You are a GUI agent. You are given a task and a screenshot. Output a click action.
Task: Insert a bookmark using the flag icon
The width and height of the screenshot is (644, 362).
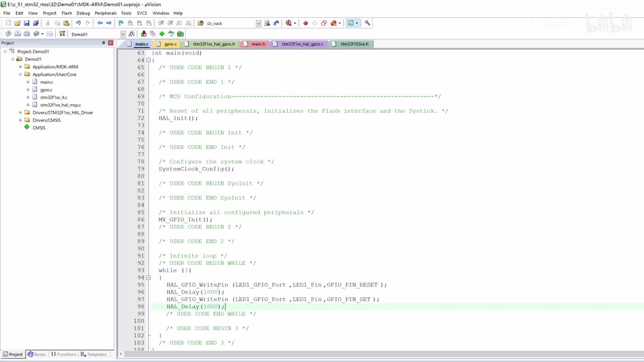coord(121,23)
